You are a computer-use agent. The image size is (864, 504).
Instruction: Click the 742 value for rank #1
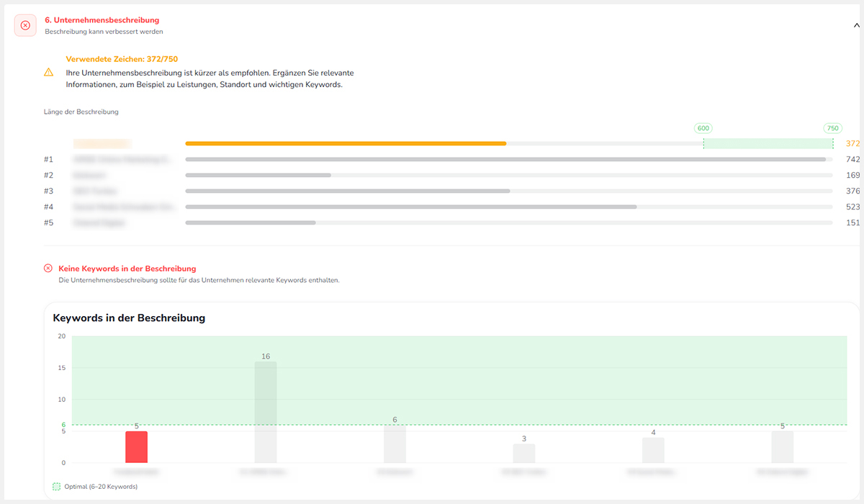coord(853,159)
